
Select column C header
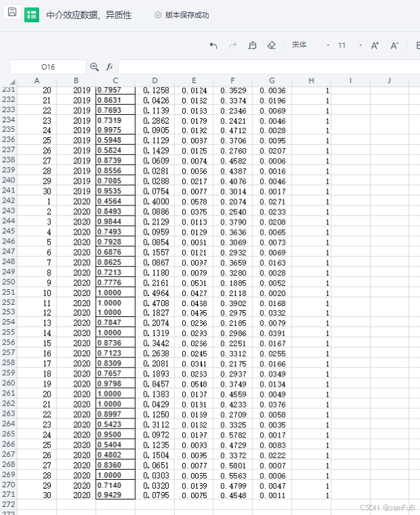115,81
